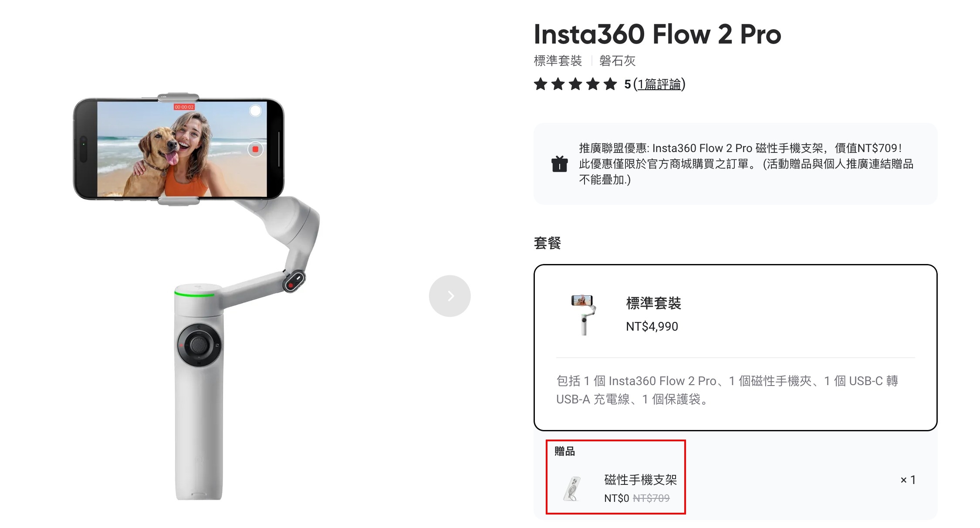Click the 磁性手機支架 gift thumbnail
The width and height of the screenshot is (980, 528).
coord(573,488)
